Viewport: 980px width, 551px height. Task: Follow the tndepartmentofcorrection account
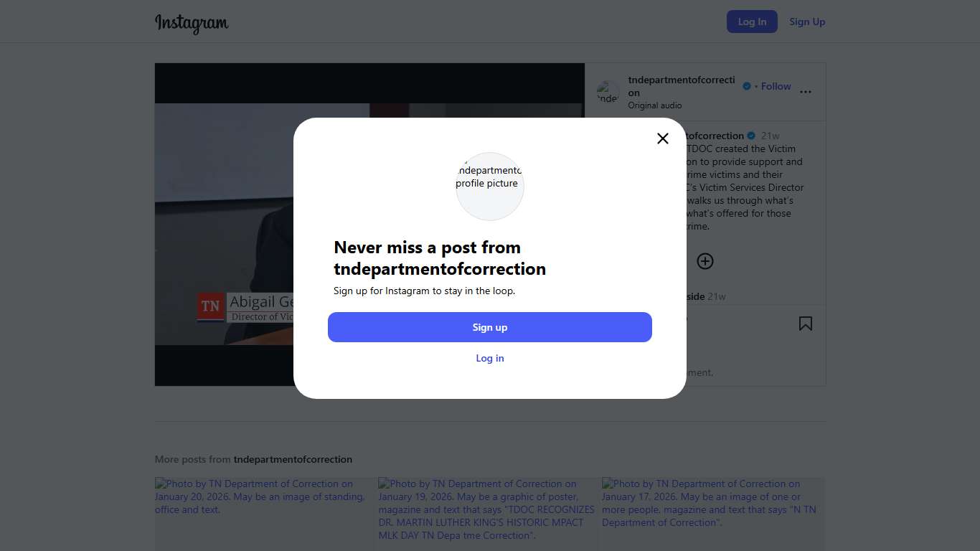pos(776,86)
